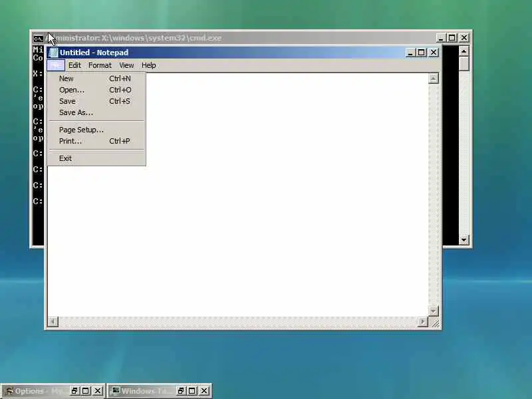Restore the minimized Windows window
The image size is (532, 399).
(x=180, y=391)
